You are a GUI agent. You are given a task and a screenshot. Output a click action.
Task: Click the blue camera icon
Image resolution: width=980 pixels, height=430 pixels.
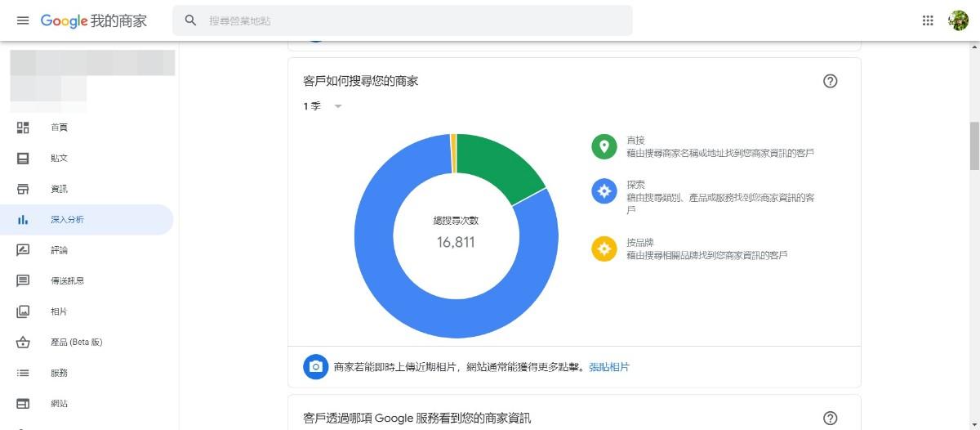pos(315,367)
